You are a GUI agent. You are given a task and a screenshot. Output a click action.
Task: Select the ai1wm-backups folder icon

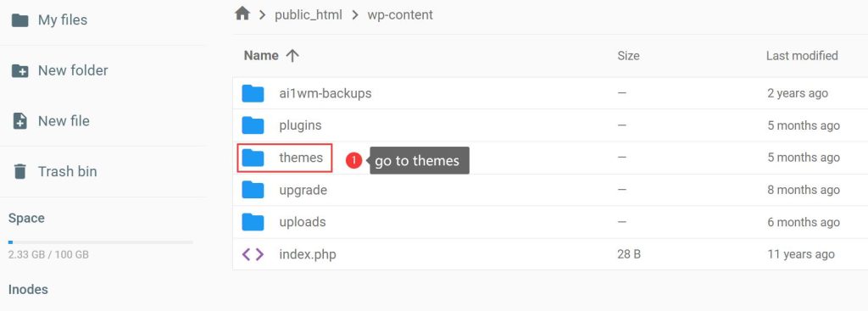click(253, 93)
